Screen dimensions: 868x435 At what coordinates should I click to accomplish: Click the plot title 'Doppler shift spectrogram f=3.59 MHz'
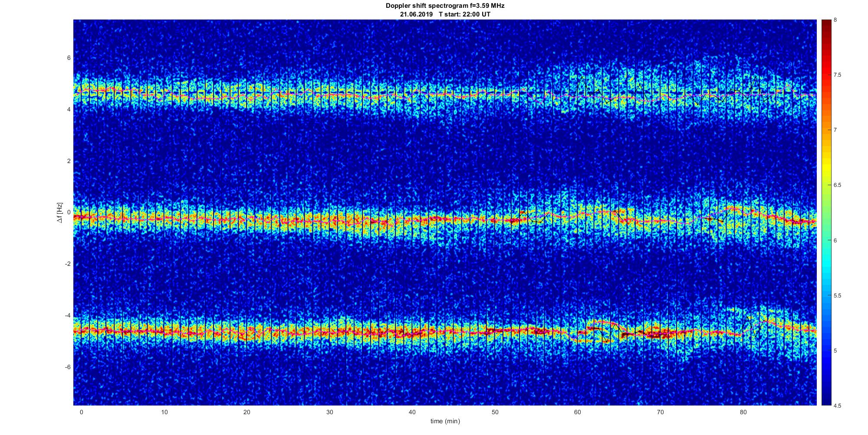pyautogui.click(x=445, y=6)
